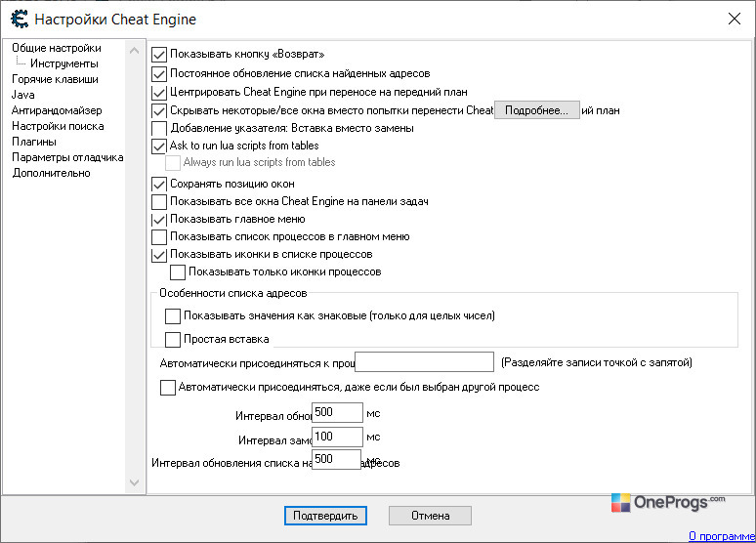Enable Показывать все окна на панели задач

click(159, 201)
